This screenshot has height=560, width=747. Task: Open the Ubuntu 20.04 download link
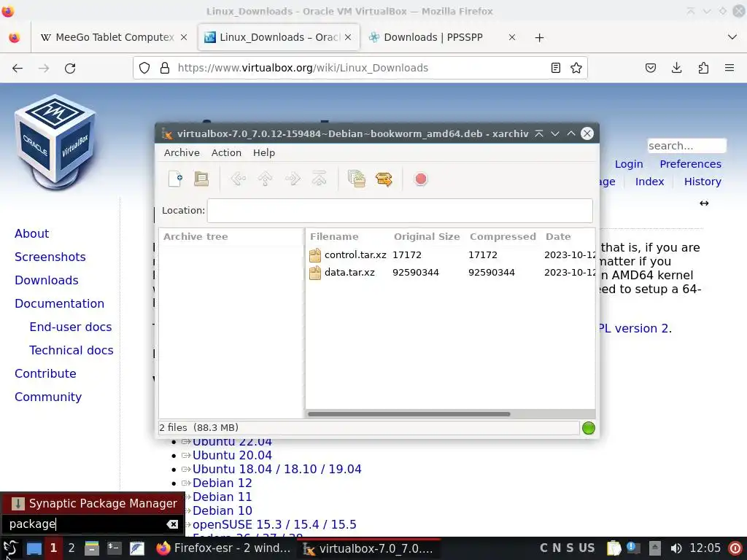coord(232,455)
